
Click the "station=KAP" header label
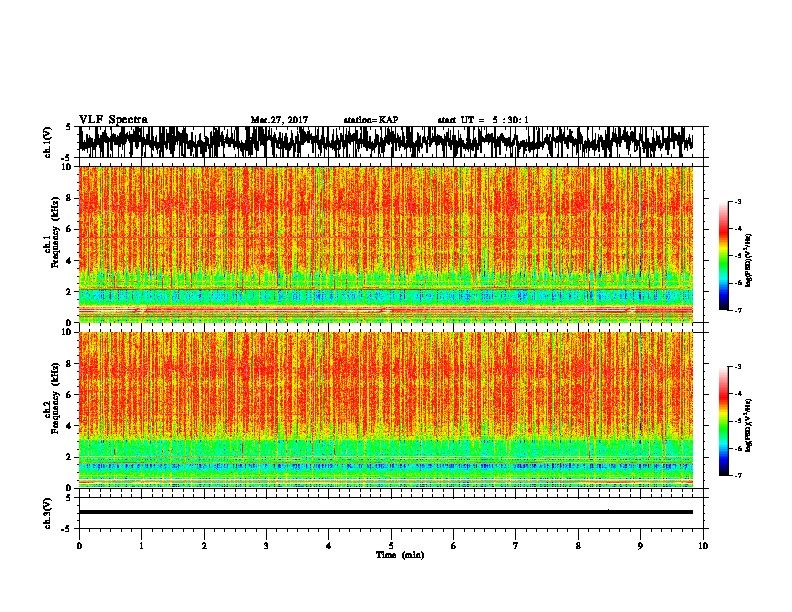371,120
